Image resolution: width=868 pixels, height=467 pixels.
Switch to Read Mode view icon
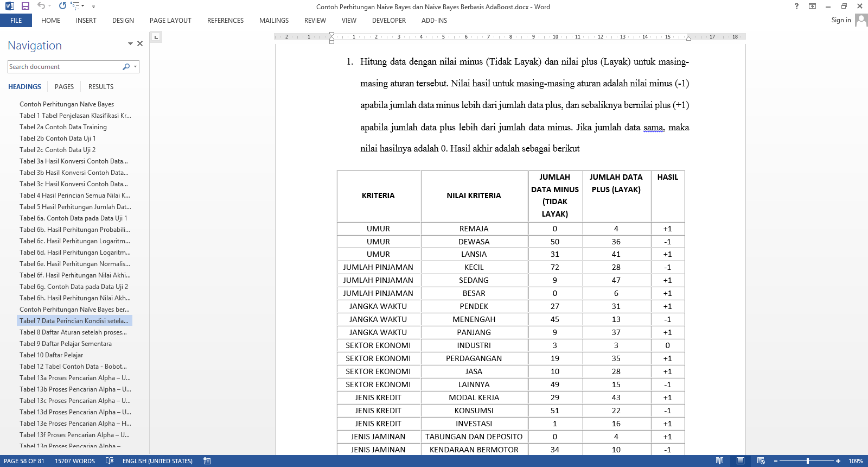719,461
